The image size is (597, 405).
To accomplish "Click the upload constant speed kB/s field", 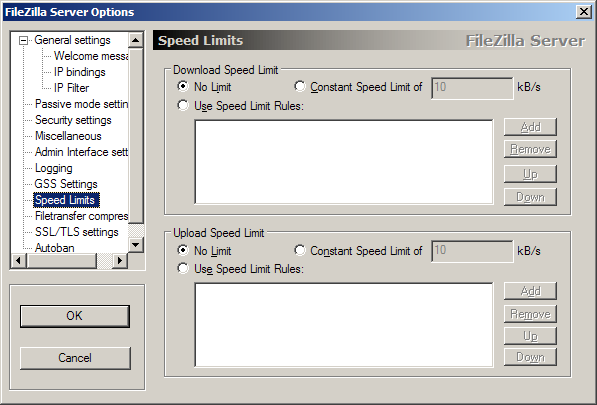I will click(x=472, y=251).
